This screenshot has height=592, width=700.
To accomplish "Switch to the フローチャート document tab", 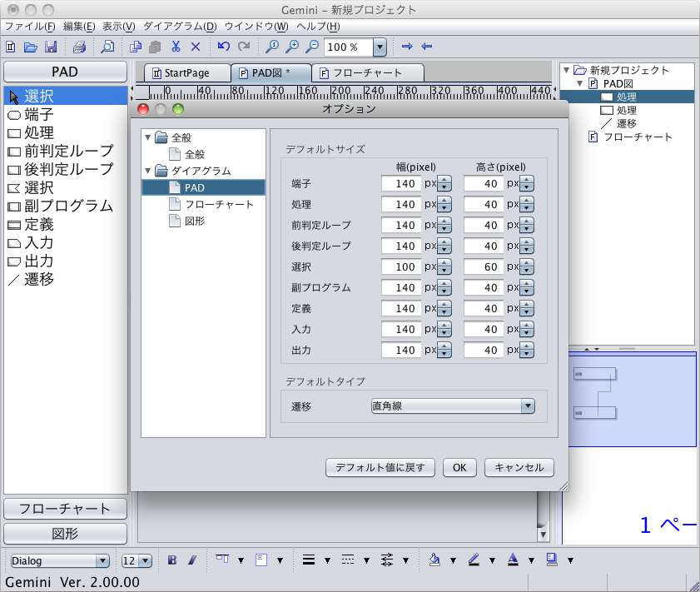I will [367, 72].
